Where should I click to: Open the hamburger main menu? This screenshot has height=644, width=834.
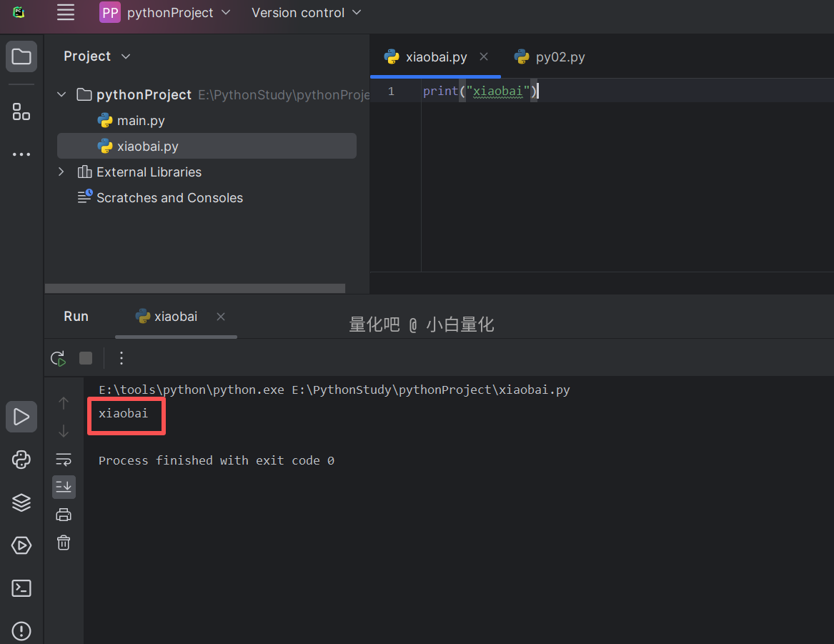pyautogui.click(x=66, y=12)
